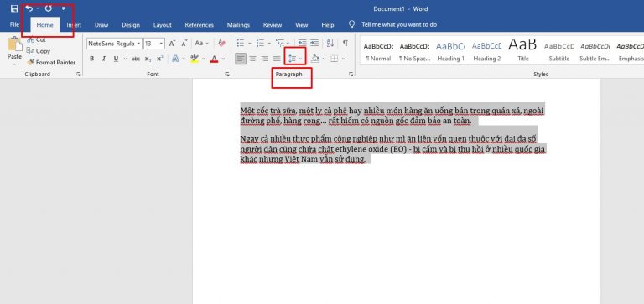The width and height of the screenshot is (644, 304).
Task: Toggle bold formatting
Action: [92, 59]
